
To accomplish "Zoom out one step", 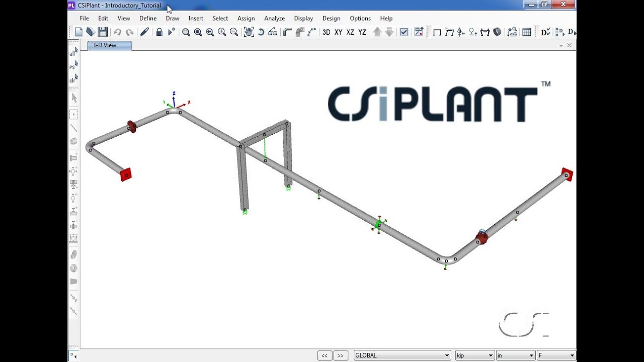I will click(234, 32).
